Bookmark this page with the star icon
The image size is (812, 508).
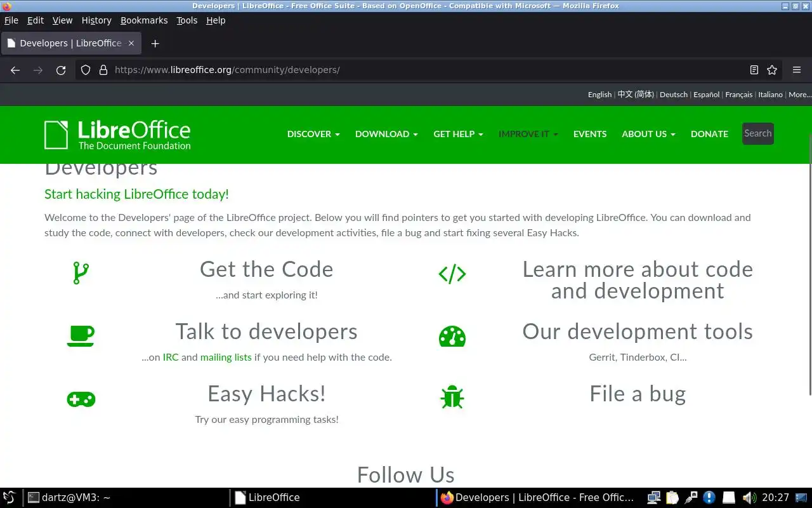point(772,70)
